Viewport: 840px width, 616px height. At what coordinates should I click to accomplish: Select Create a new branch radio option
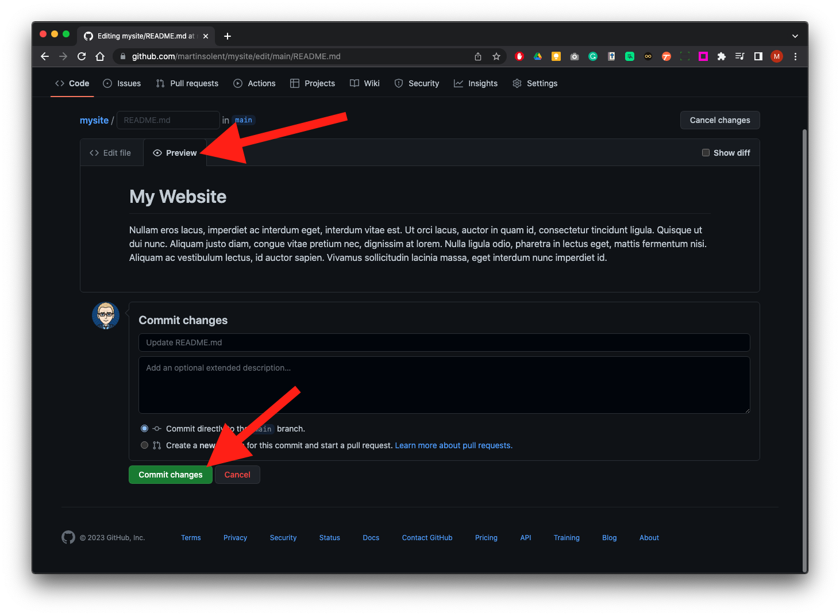click(x=145, y=445)
